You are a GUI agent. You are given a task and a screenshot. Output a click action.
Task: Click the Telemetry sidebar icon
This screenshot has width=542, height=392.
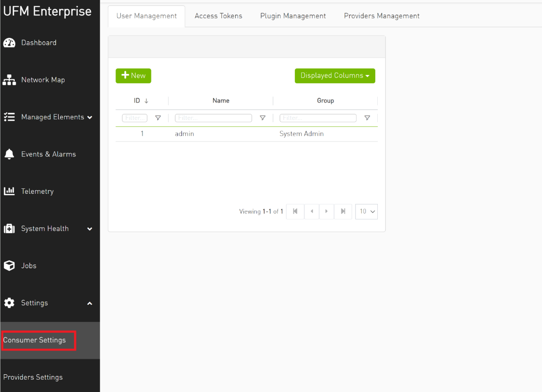[9, 191]
